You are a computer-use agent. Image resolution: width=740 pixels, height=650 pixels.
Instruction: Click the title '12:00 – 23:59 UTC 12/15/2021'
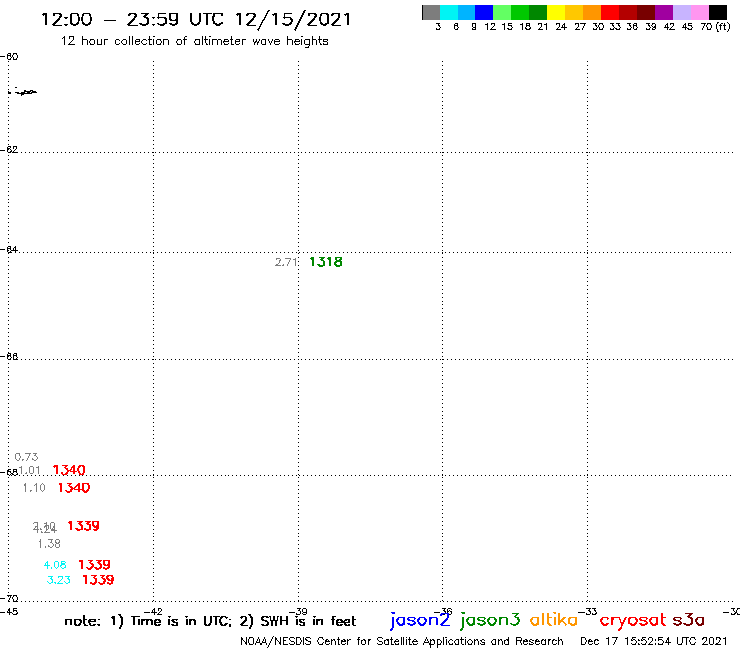tap(196, 19)
